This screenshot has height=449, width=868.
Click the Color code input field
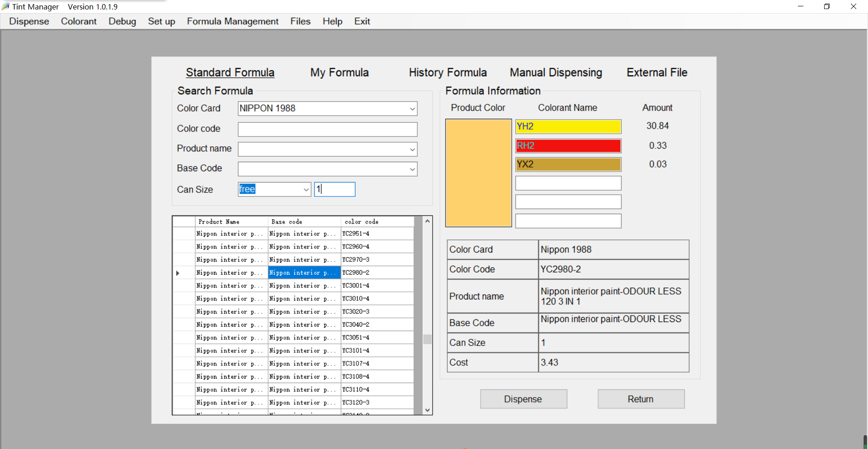pyautogui.click(x=328, y=129)
